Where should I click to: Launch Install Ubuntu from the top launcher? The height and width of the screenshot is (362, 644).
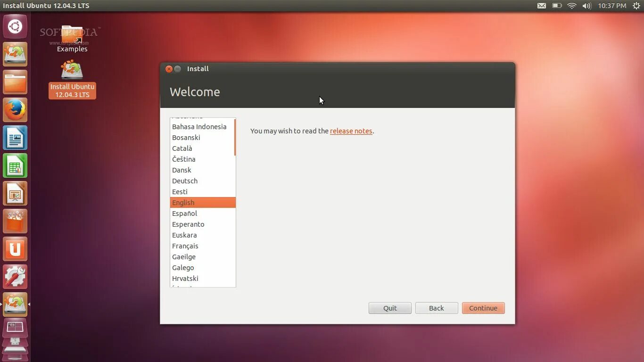tap(15, 54)
